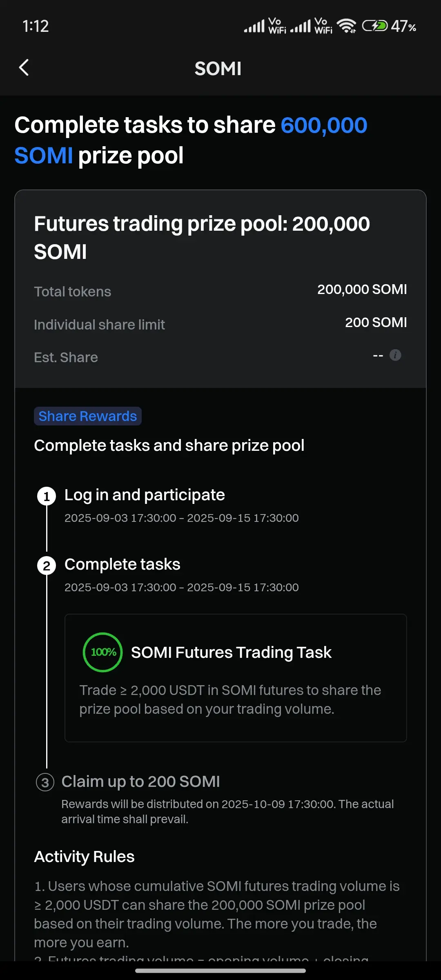Tap the battery charging status icon

(375, 26)
